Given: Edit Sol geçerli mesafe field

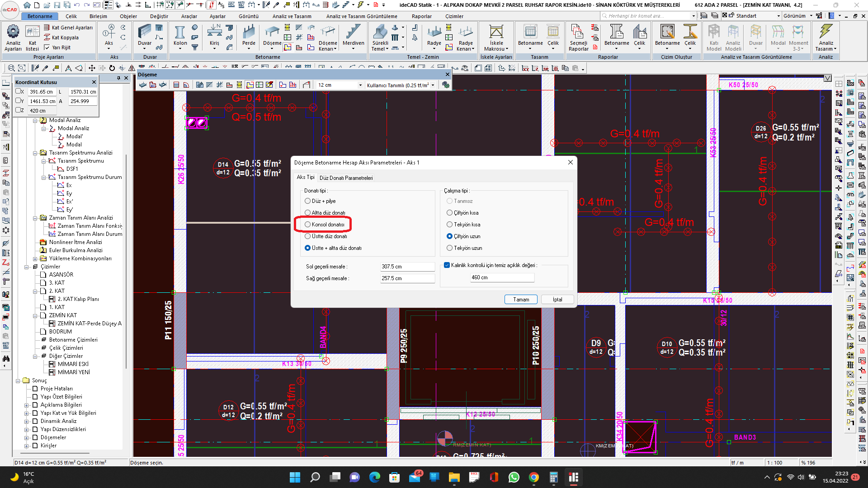Looking at the screenshot, I should tap(407, 267).
